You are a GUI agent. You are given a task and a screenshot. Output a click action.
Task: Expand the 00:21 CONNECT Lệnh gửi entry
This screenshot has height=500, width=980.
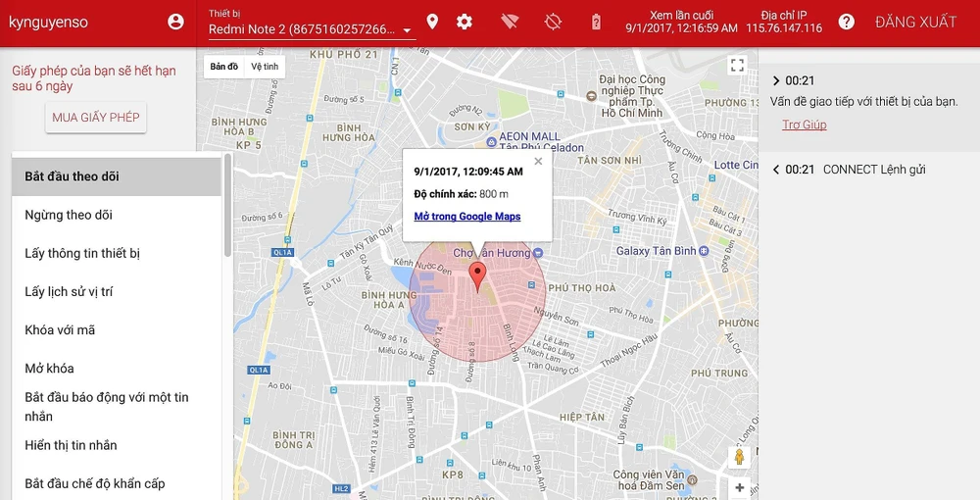point(776,170)
